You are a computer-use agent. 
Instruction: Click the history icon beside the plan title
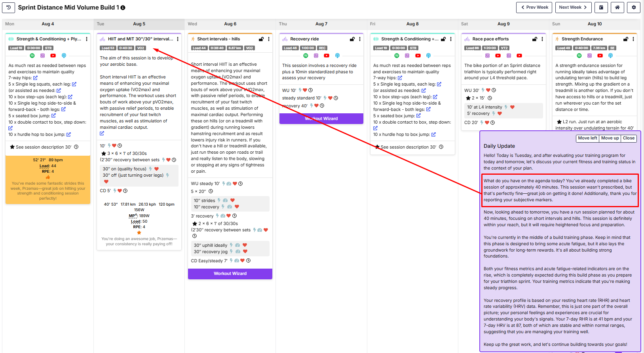(9, 8)
